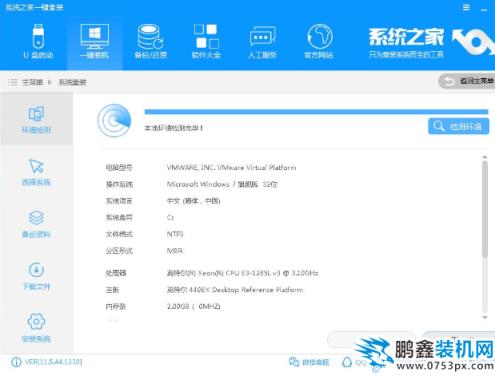Click the NTFS file format value
Viewport: 495px width, 376px height.
pos(175,234)
